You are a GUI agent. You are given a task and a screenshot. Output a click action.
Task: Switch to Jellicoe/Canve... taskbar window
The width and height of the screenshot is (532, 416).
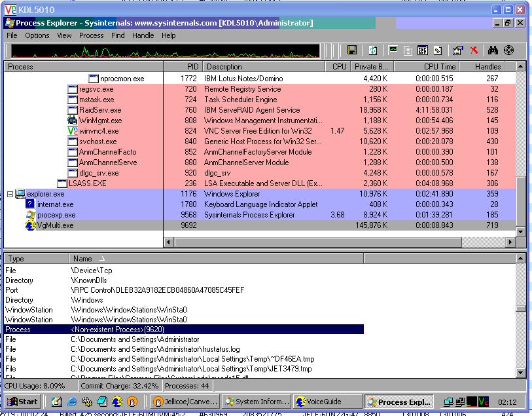pos(185,402)
